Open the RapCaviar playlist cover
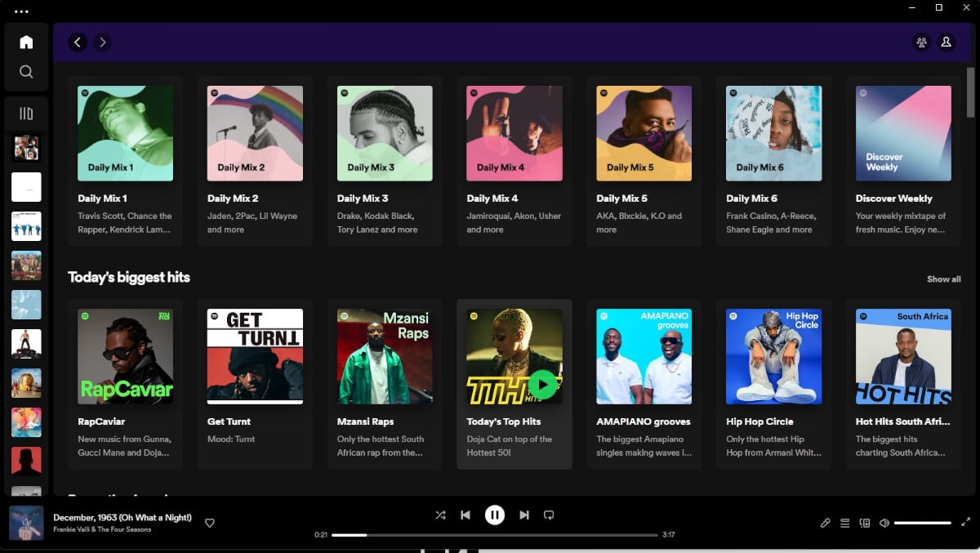This screenshot has width=980, height=553. pyautogui.click(x=125, y=356)
